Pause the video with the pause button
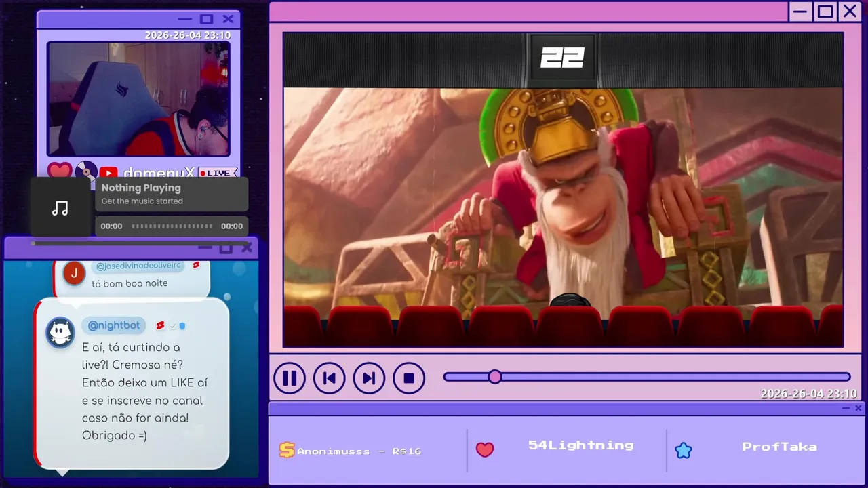The width and height of the screenshot is (868, 488). (x=290, y=378)
